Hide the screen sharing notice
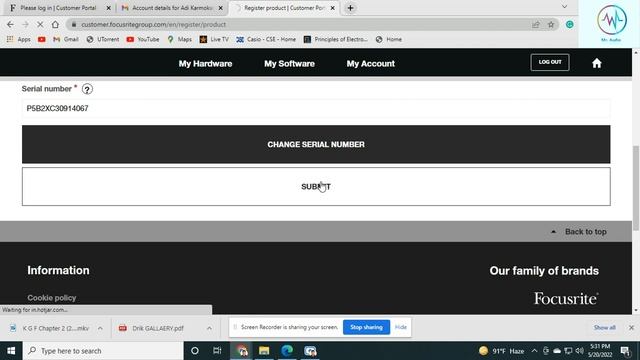The width and height of the screenshot is (640, 360). (400, 327)
